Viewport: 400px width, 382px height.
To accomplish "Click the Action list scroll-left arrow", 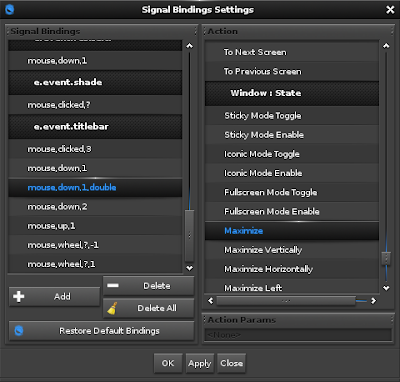I will coord(210,301).
